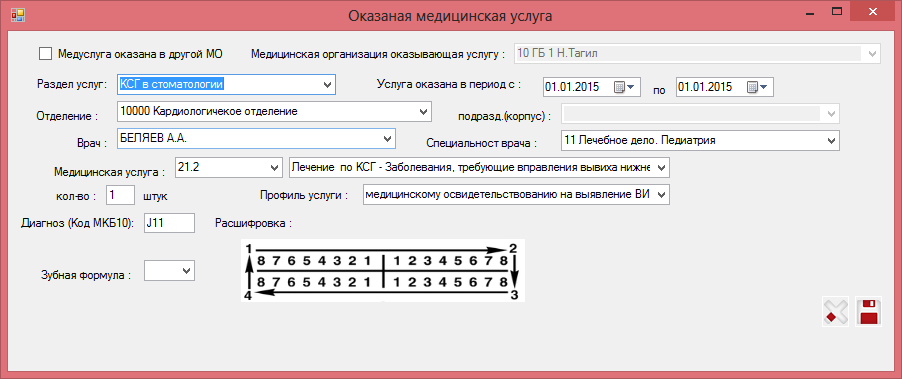Click window title 'Оказаная медицинская услуга'
The width and height of the screenshot is (902, 379).
pos(450,16)
